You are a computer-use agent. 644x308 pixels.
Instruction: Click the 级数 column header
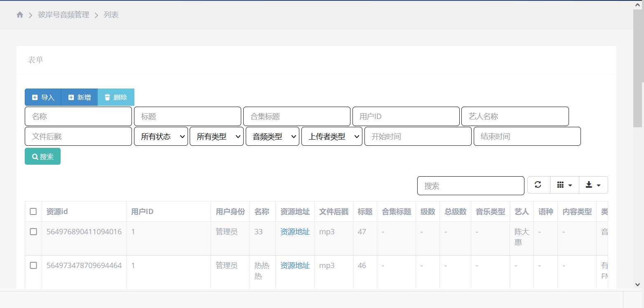click(x=428, y=212)
